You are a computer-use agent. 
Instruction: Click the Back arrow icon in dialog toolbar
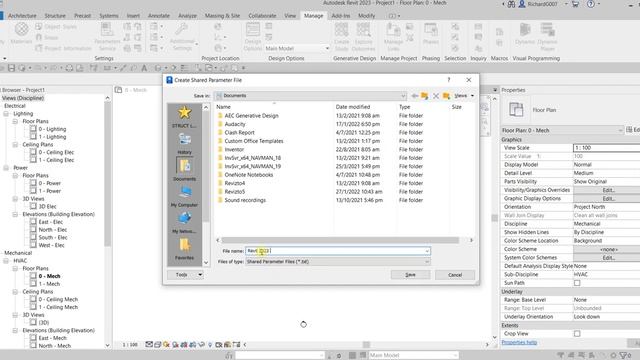point(415,96)
